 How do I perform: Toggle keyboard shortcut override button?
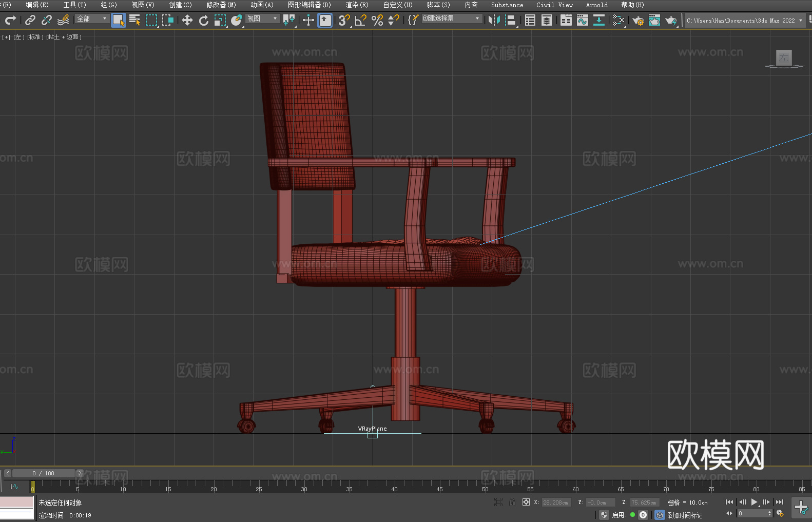tap(325, 20)
